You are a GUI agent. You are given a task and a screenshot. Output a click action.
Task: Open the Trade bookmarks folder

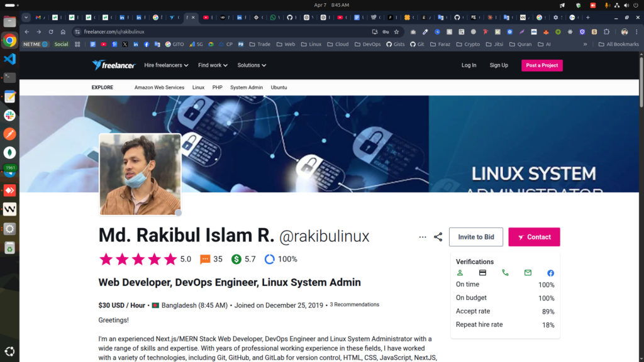pos(260,44)
